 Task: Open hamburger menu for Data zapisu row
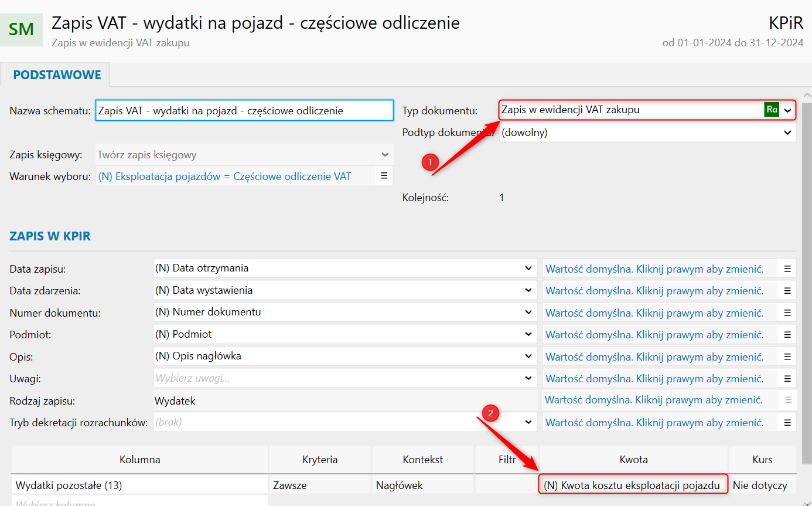pos(787,269)
